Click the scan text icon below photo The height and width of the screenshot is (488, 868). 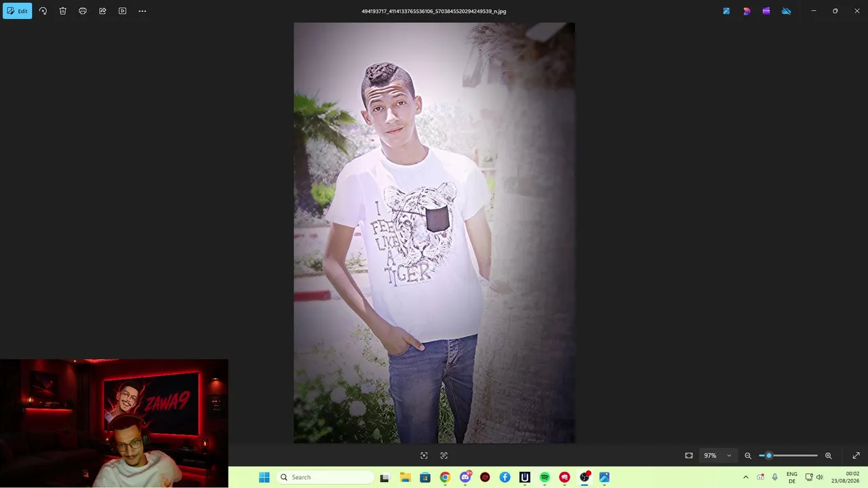pyautogui.click(x=444, y=455)
